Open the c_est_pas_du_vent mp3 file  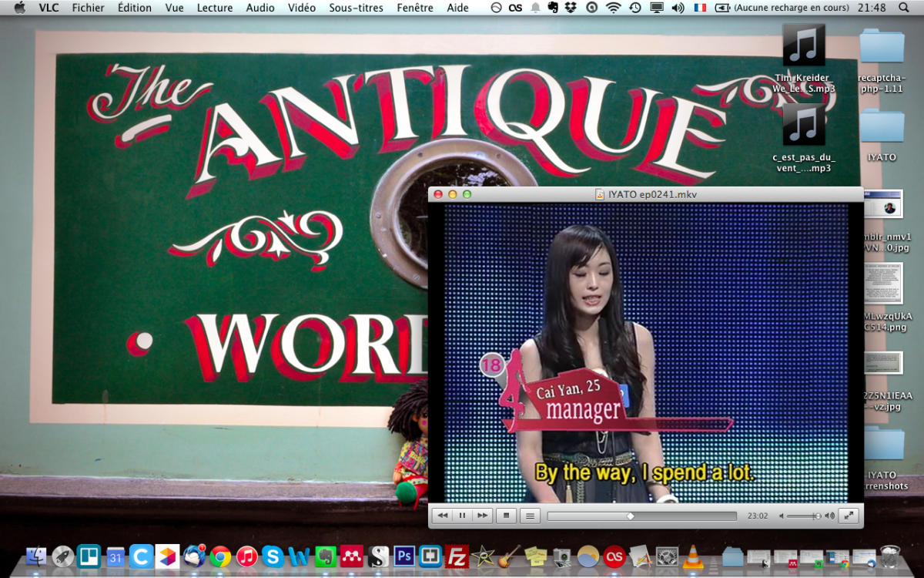point(803,129)
